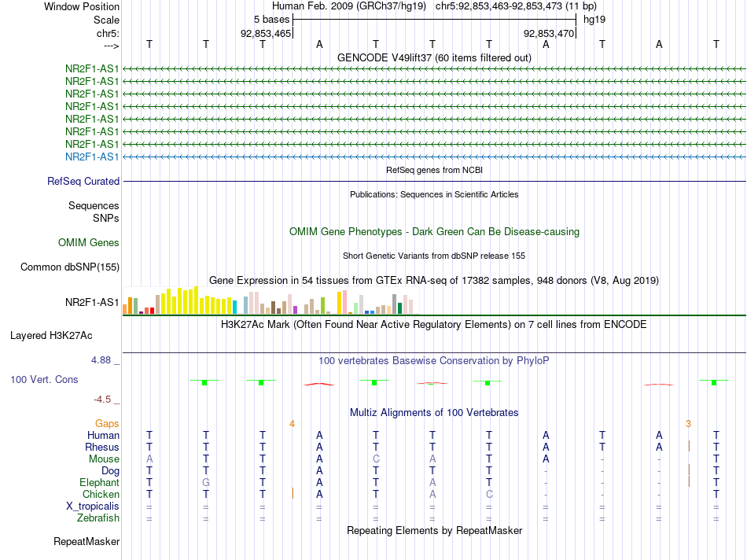Click the G base in the Elephant row
747x560 pixels.
206,482
